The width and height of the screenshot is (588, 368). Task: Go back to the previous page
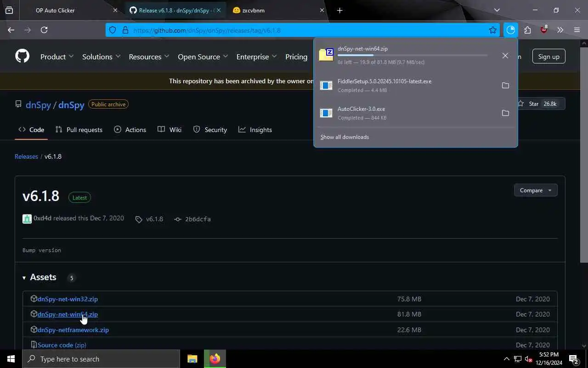[x=11, y=30]
